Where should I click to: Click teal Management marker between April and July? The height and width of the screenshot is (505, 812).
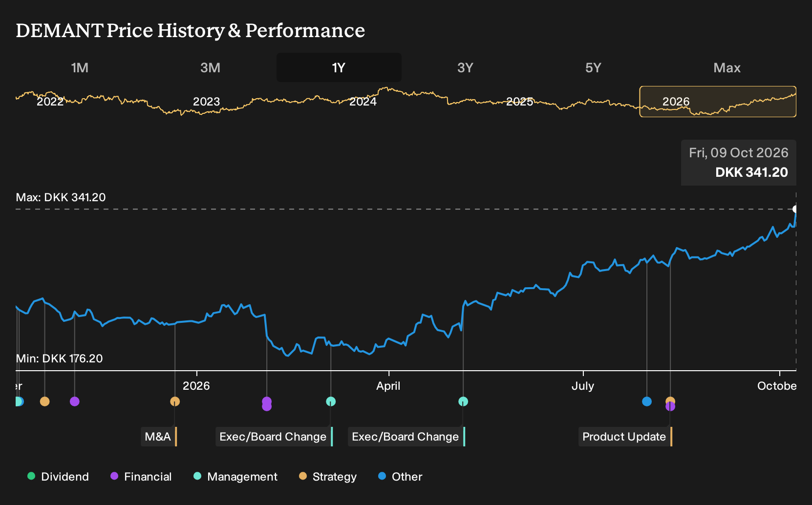463,401
